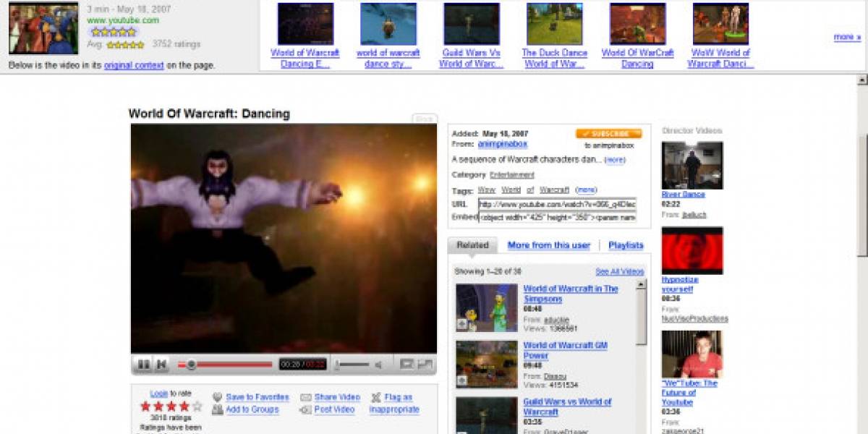Open the Post Video link
Image resolution: width=868 pixels, height=434 pixels.
335,409
